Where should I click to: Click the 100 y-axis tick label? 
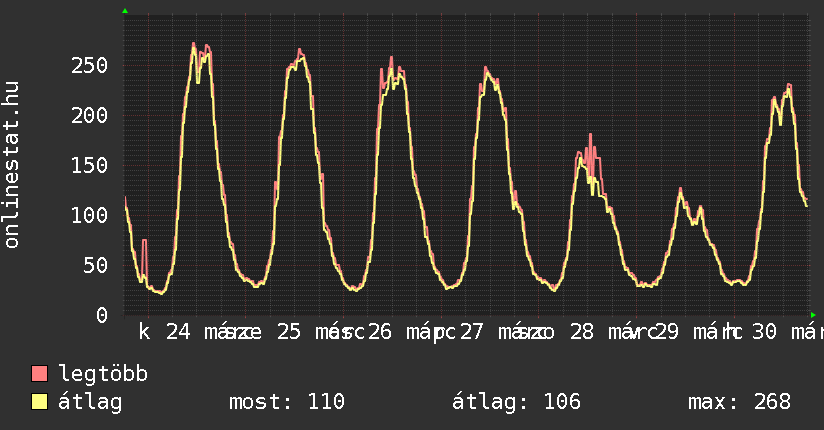pos(90,215)
